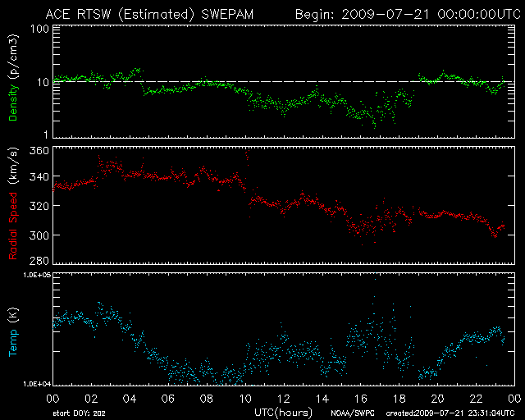
Task: Click the density axis value '1'
Action: (x=46, y=135)
